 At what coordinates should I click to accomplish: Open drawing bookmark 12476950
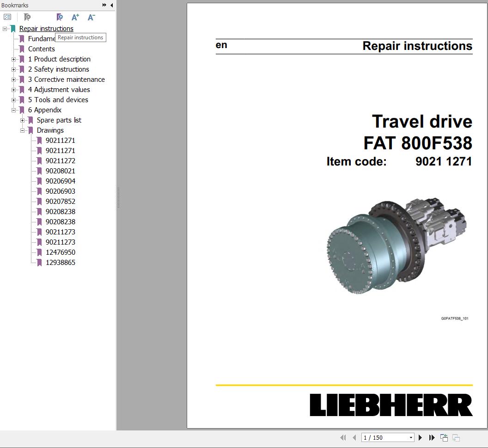(x=61, y=252)
